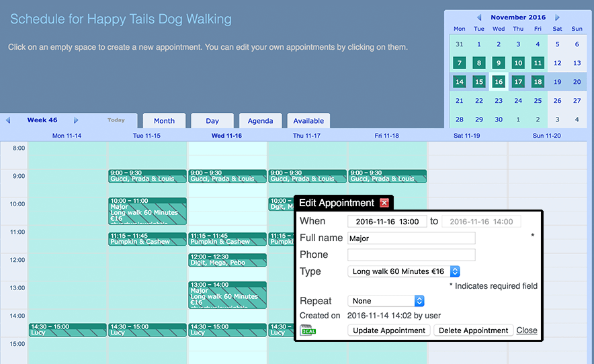
Task: Select November 22 in mini calendar
Action: (x=479, y=101)
